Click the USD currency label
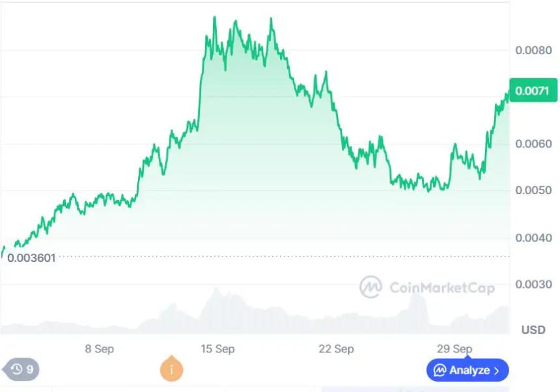This screenshot has width=560, height=392. pyautogui.click(x=533, y=330)
